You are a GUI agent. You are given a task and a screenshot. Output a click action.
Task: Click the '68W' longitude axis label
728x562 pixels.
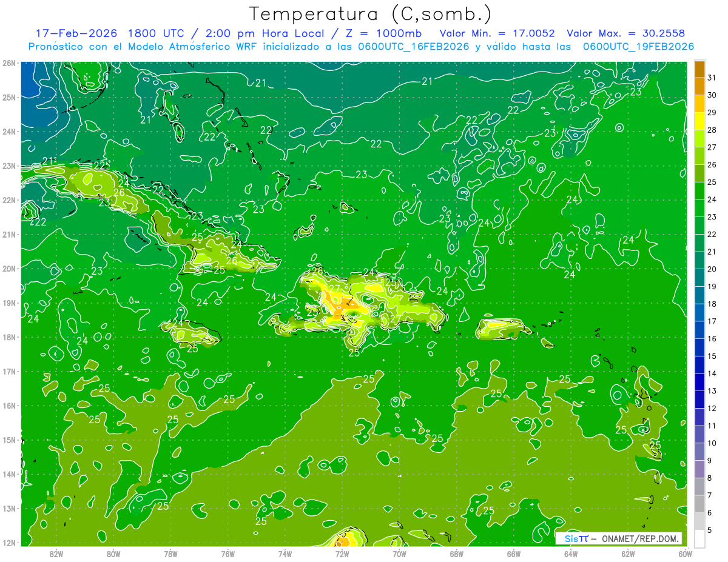point(456,554)
